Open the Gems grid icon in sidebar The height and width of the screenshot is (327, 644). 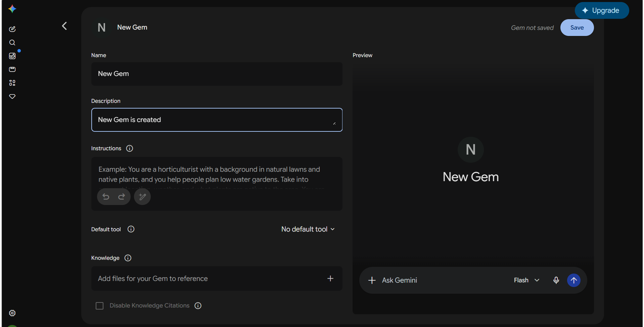[x=12, y=83]
